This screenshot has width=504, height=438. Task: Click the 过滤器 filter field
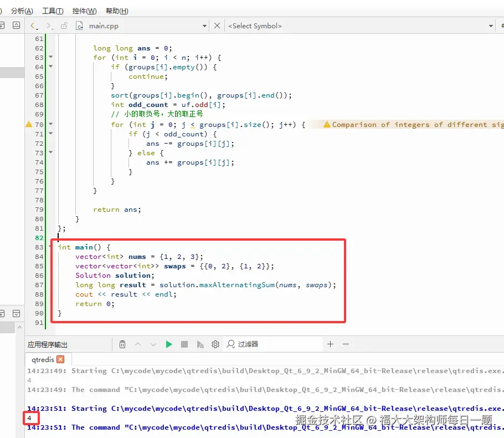point(273,344)
